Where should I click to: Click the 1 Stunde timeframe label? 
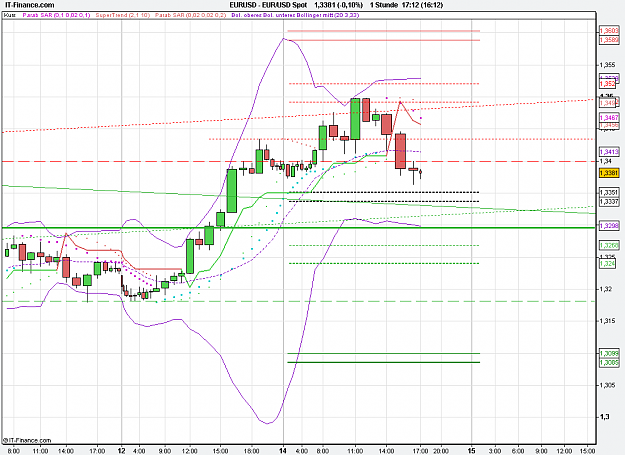coord(384,5)
